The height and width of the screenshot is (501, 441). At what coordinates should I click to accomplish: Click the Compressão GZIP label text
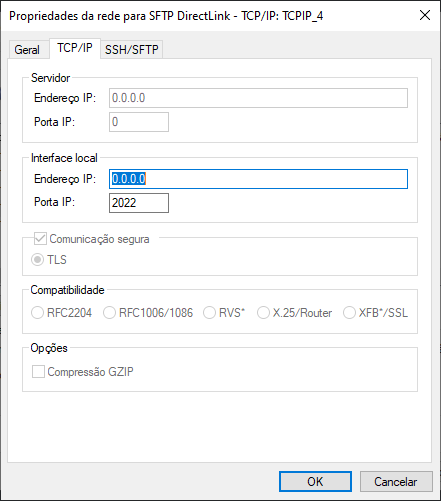tap(90, 372)
